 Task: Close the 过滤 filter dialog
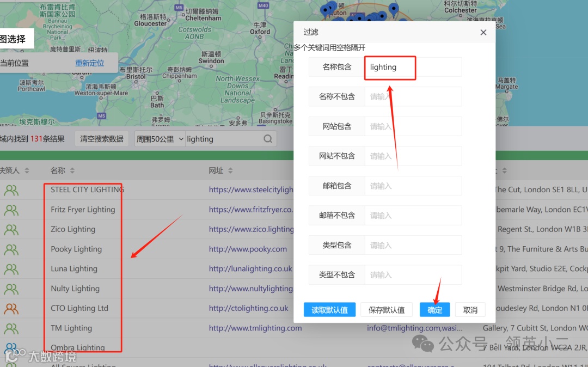coord(483,33)
